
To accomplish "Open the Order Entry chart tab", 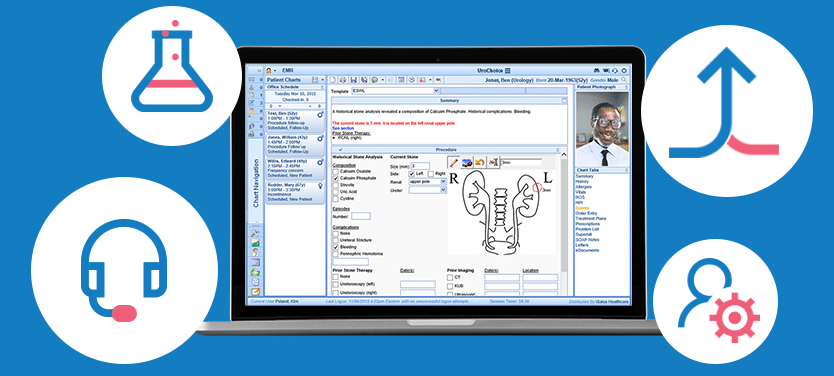I will pos(586,213).
